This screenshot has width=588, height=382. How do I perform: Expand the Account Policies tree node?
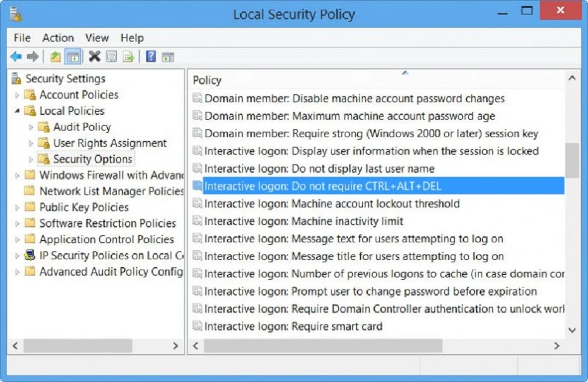[17, 95]
